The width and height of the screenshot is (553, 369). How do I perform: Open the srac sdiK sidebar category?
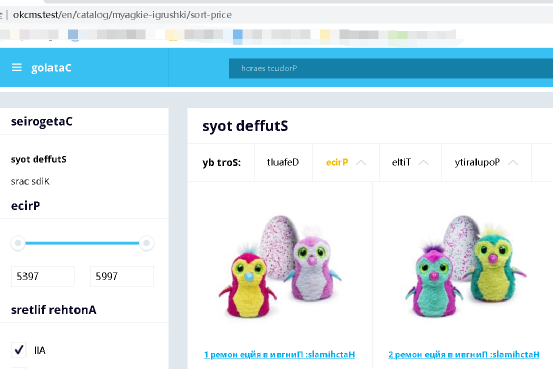click(x=30, y=181)
